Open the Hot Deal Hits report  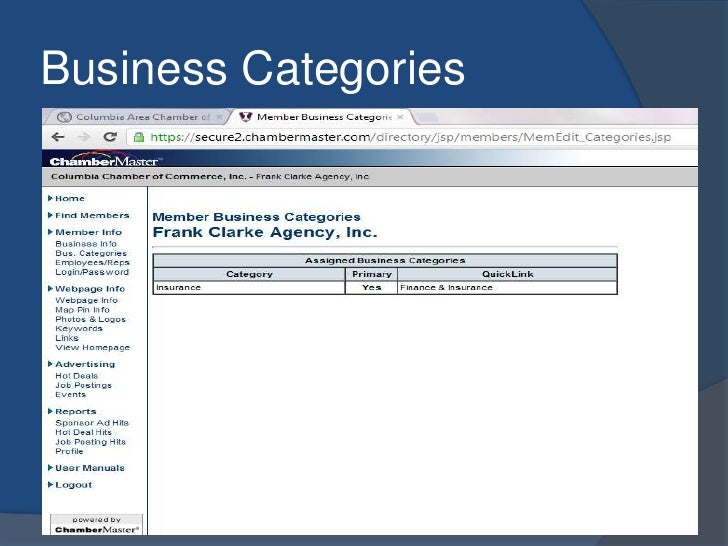(x=84, y=432)
